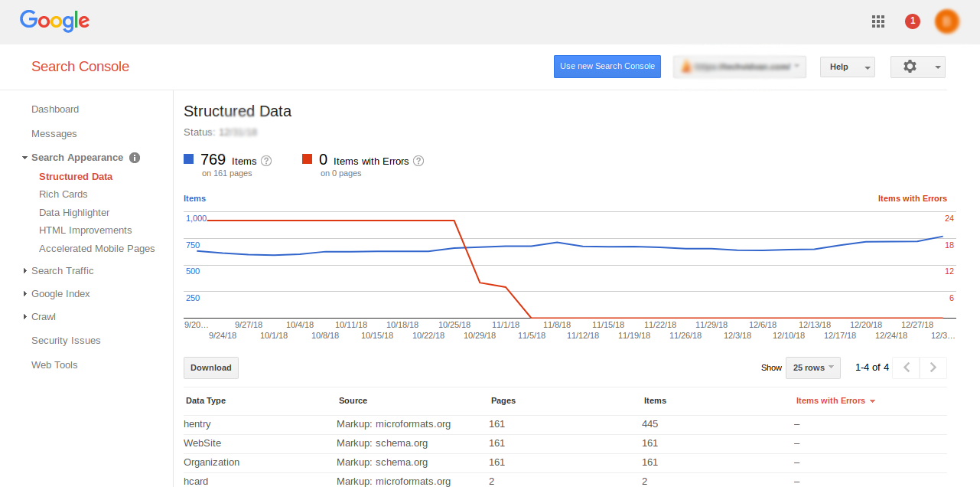
Task: Open the hcard data type row
Action: tap(196, 482)
